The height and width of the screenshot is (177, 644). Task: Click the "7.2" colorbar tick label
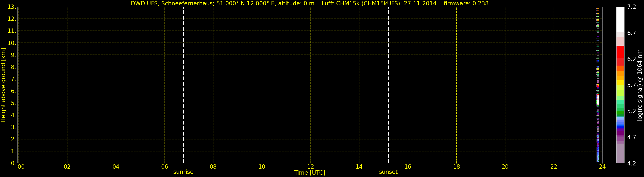[x=632, y=7]
